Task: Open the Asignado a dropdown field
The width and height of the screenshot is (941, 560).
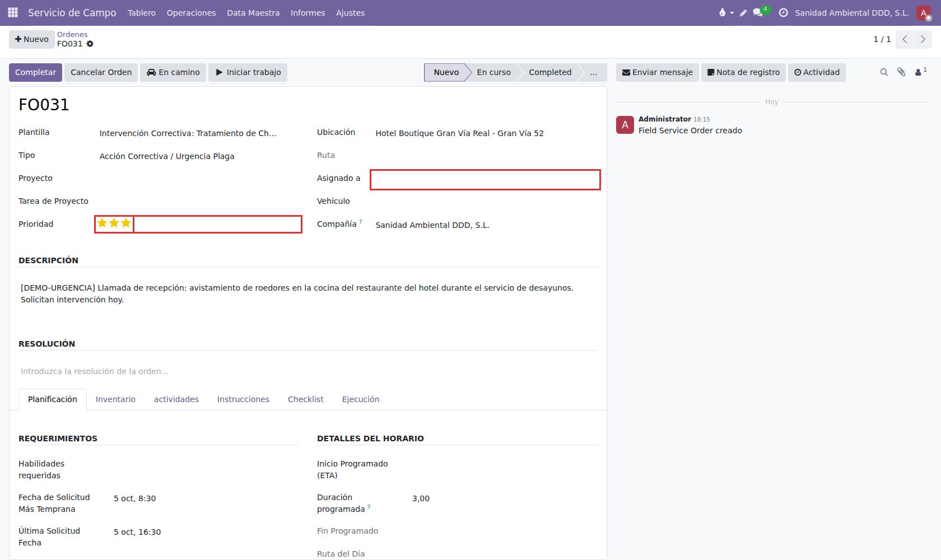Action: pyautogui.click(x=485, y=180)
